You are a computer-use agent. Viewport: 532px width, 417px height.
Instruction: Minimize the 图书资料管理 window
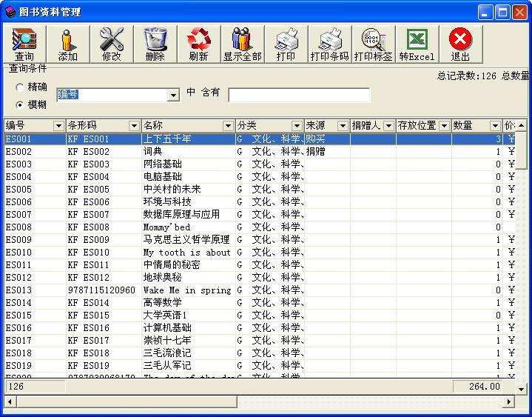pyautogui.click(x=485, y=13)
